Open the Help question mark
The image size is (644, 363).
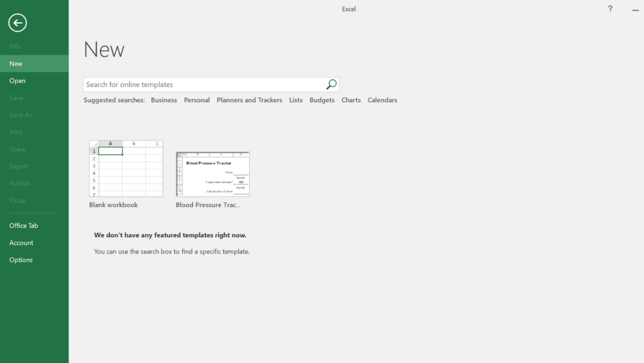(x=610, y=9)
